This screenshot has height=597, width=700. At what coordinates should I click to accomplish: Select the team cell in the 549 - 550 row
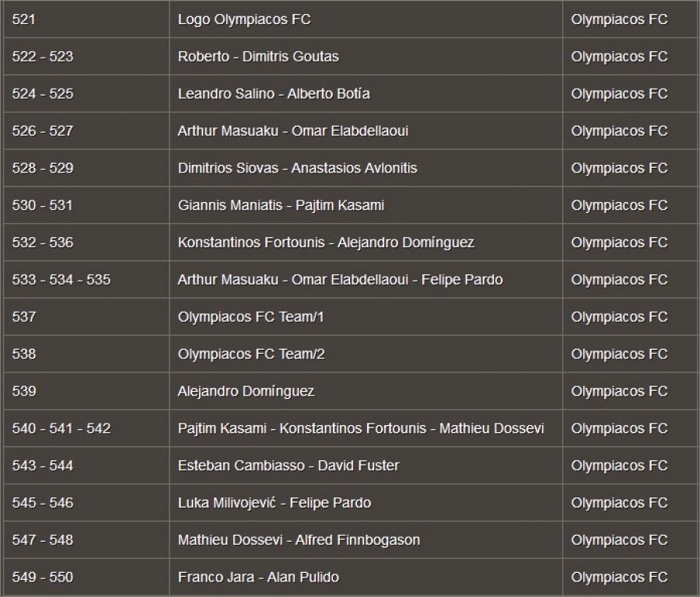(x=619, y=578)
